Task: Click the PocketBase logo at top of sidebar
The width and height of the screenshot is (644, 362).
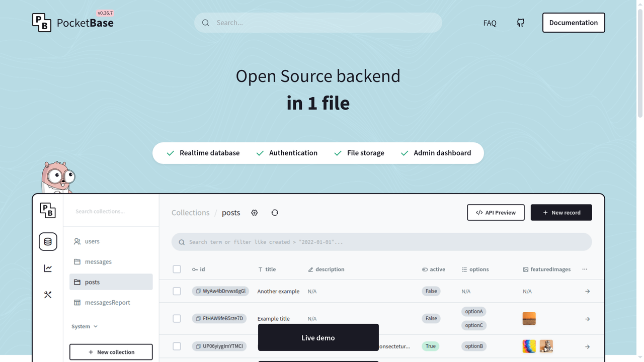Action: (48, 211)
